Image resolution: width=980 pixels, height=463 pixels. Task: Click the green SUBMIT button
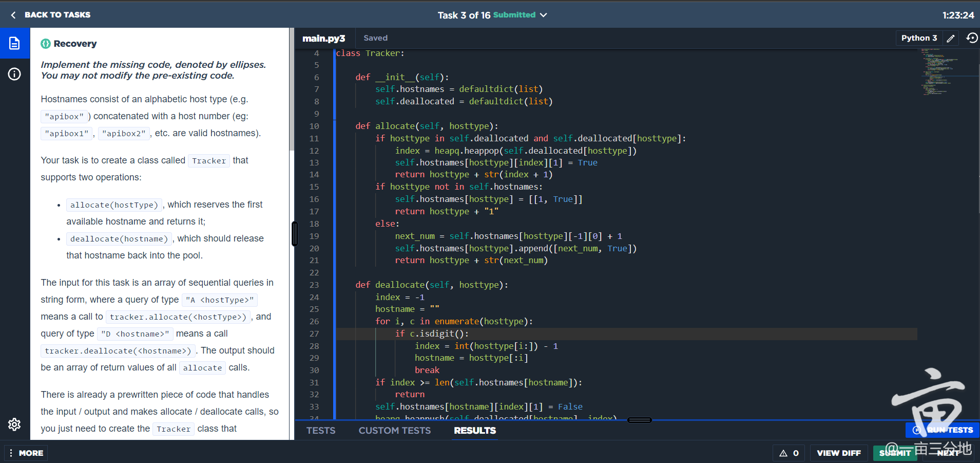pyautogui.click(x=894, y=453)
